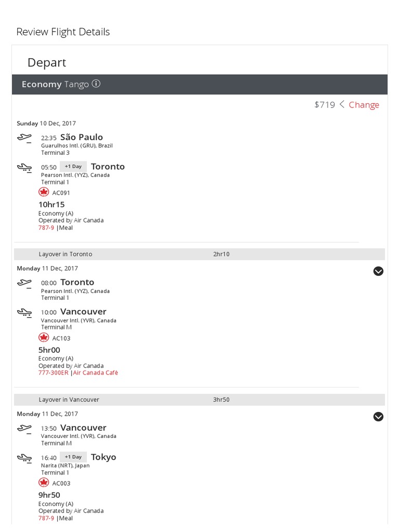Click the Air Canada logo beside AC103
The height and width of the screenshot is (532, 399).
44,338
